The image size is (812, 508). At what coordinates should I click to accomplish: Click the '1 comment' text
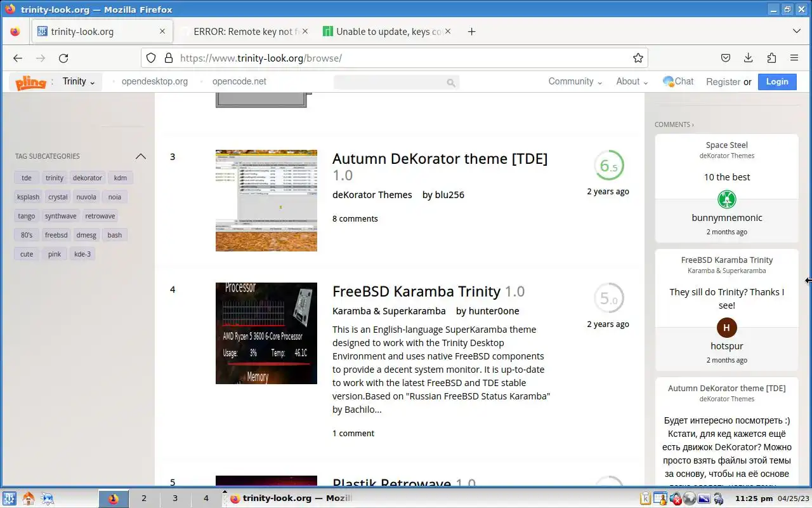click(x=353, y=433)
